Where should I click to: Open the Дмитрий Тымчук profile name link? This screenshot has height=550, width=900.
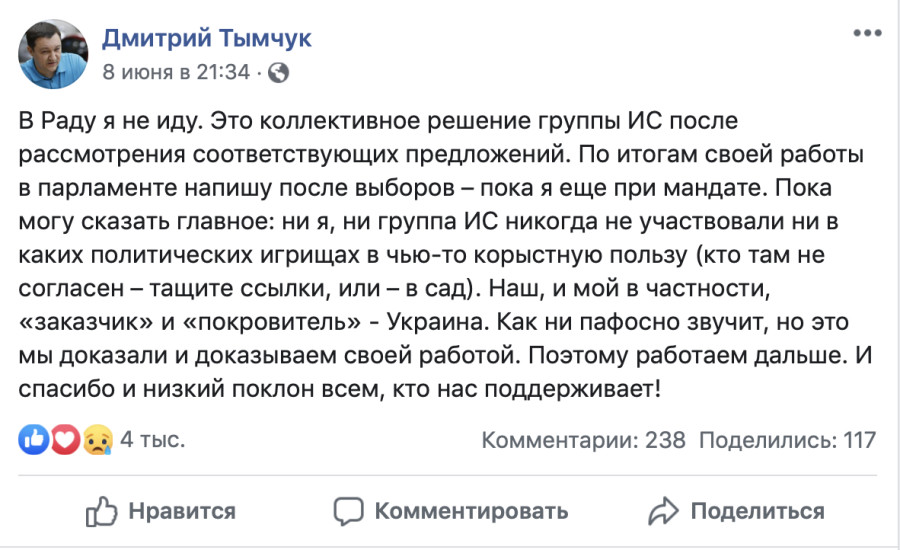click(207, 39)
